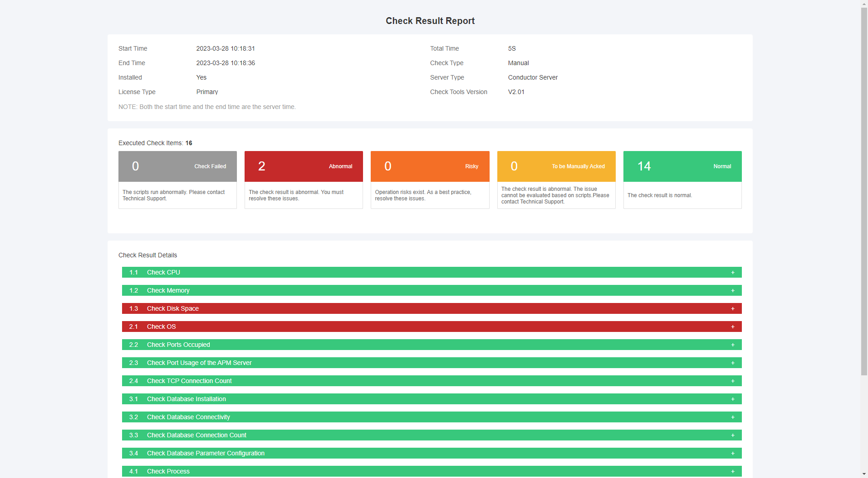Expand the 3.1 Database Installation plus sign
The image size is (868, 478).
(733, 399)
